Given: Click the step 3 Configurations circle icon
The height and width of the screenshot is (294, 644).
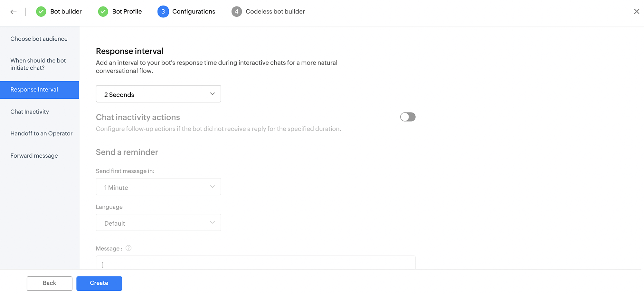Looking at the screenshot, I should point(163,12).
